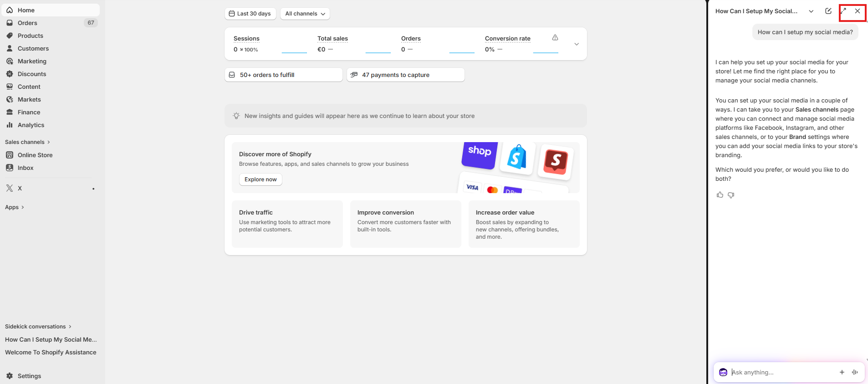Open Discounts section
Image resolution: width=868 pixels, height=384 pixels.
(51, 74)
